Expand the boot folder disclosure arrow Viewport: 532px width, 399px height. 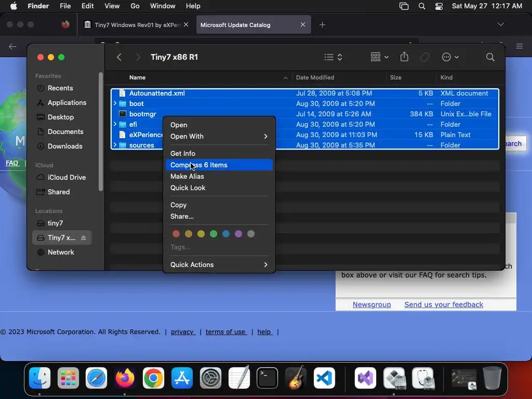click(115, 103)
